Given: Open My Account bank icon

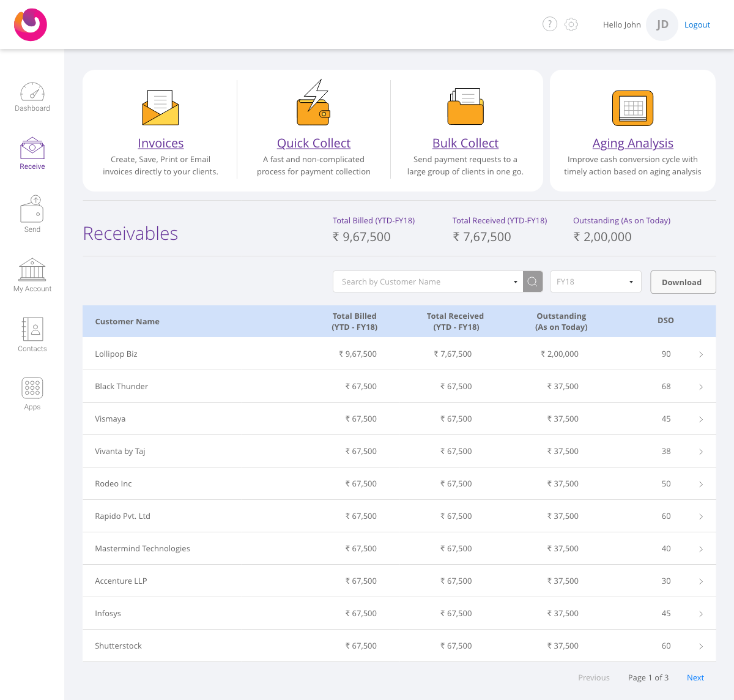Looking at the screenshot, I should tap(32, 269).
